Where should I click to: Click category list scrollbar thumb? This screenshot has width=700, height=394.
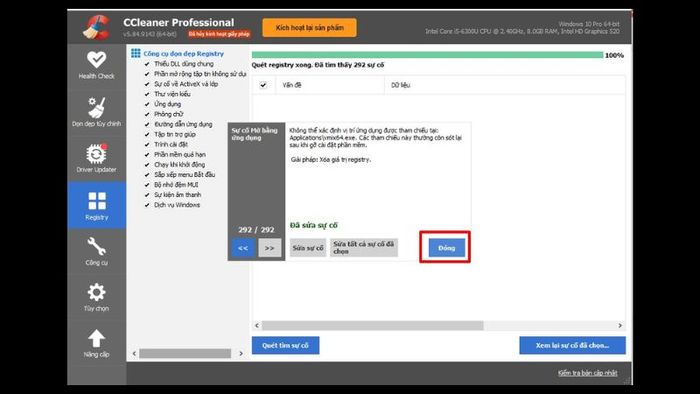(x=185, y=353)
